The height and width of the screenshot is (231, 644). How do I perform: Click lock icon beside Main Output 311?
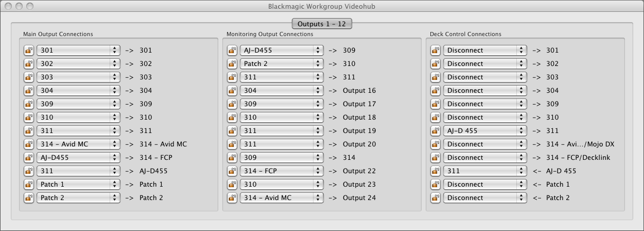tap(29, 131)
